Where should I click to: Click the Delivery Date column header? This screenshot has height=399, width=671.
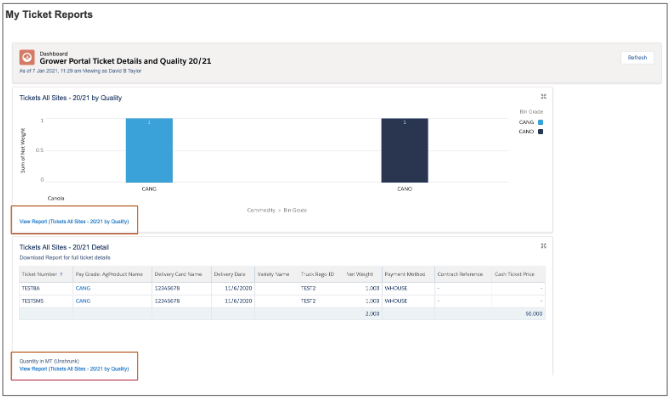(x=230, y=274)
